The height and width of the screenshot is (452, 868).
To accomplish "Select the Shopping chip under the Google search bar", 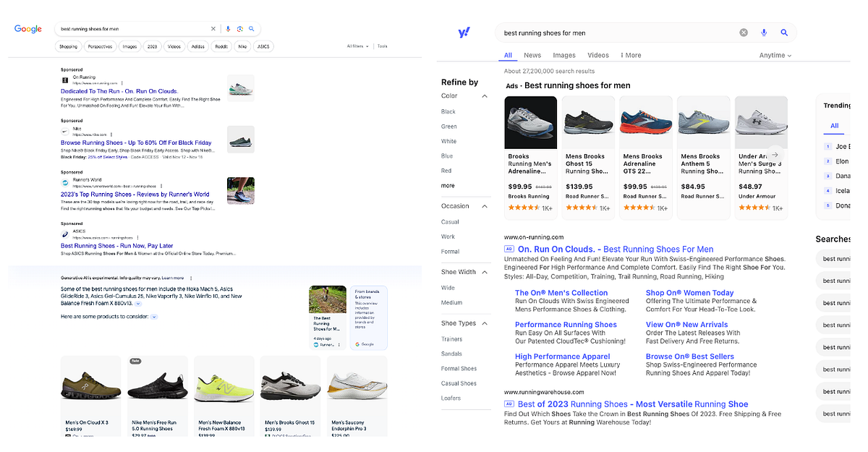I will click(69, 46).
